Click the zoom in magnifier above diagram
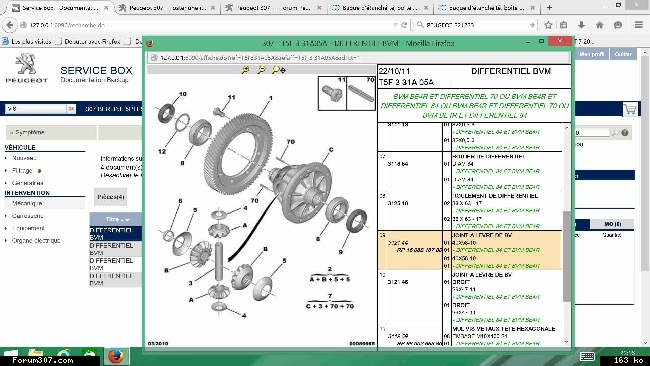Image resolution: width=650 pixels, height=366 pixels. (245, 70)
